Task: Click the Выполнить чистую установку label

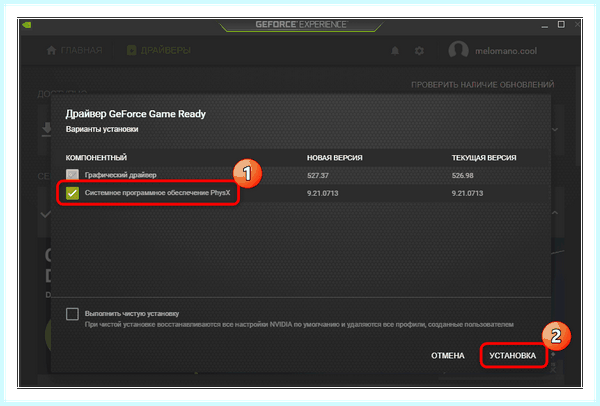Action: pyautogui.click(x=132, y=314)
